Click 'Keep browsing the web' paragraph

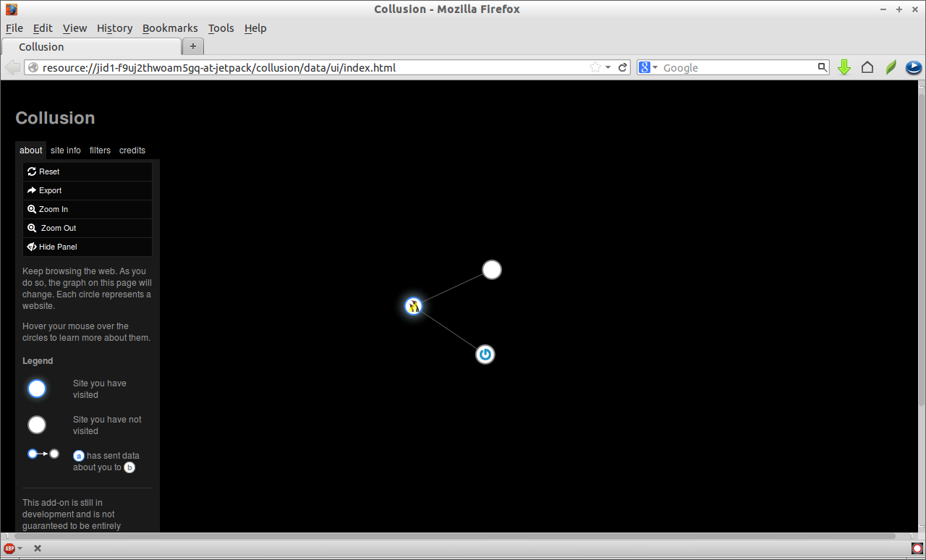pos(88,289)
